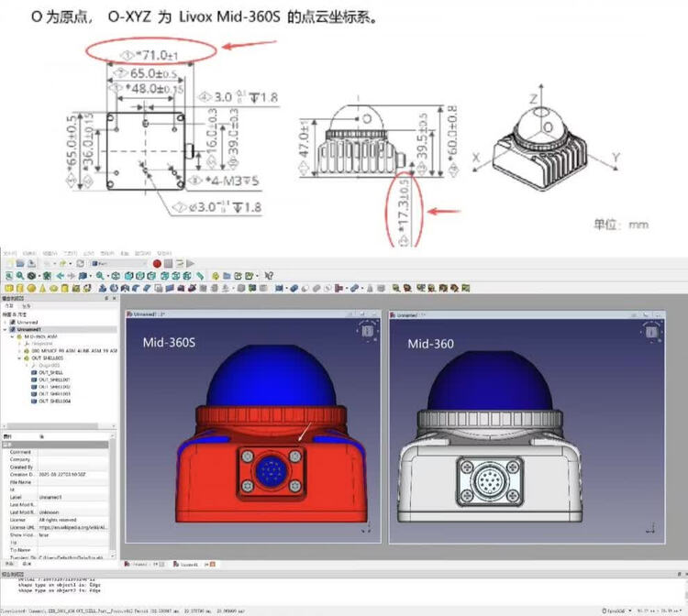Click the Part extrude tool icon
This screenshot has width=688, height=616.
[x=103, y=288]
